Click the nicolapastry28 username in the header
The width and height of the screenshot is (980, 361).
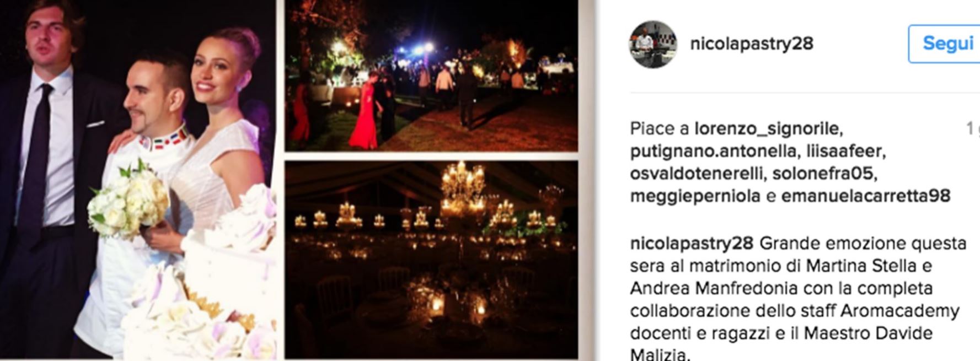(x=752, y=44)
